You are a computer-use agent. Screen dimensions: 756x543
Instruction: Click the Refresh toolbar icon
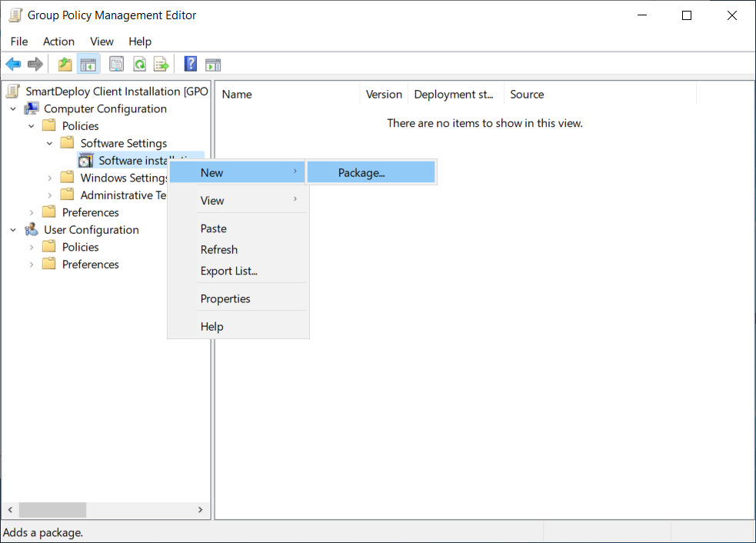coord(139,64)
